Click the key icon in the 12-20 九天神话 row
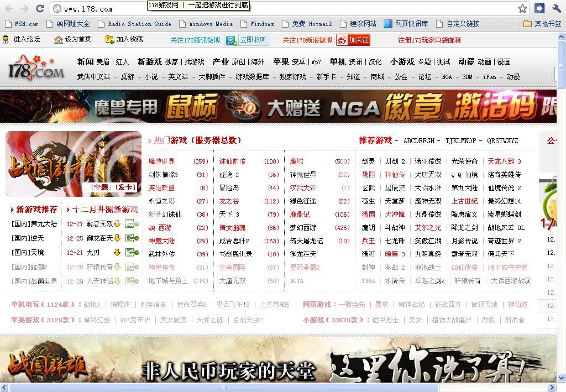The image size is (566, 392). tap(132, 281)
